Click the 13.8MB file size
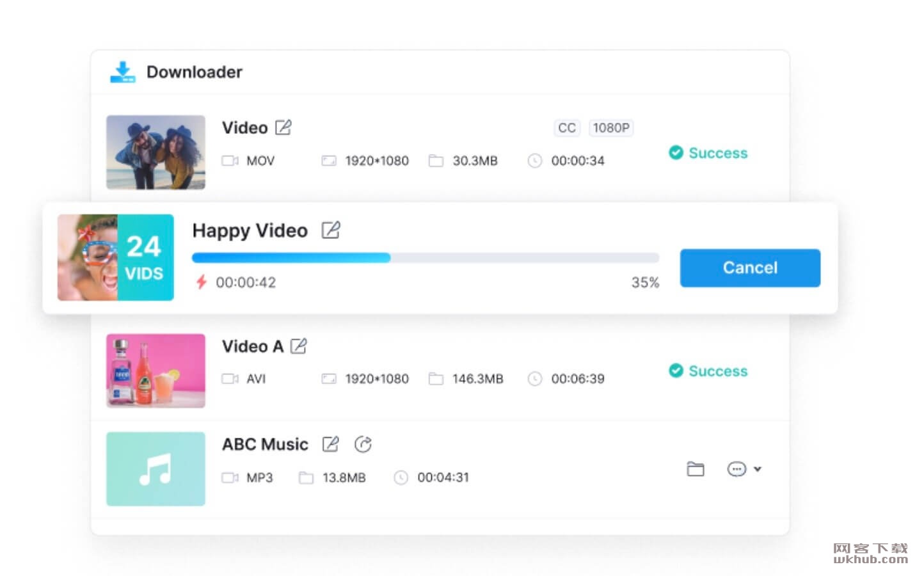This screenshot has height=576, width=924. [344, 477]
